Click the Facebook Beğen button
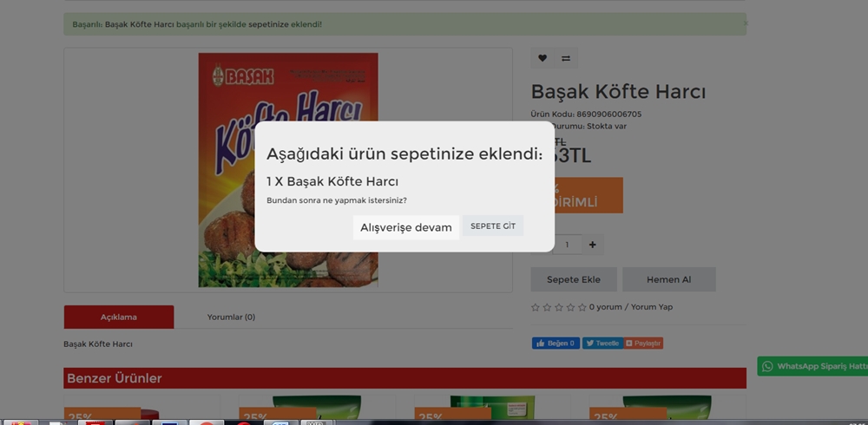Viewport: 868px width, 425px height. pos(556,343)
